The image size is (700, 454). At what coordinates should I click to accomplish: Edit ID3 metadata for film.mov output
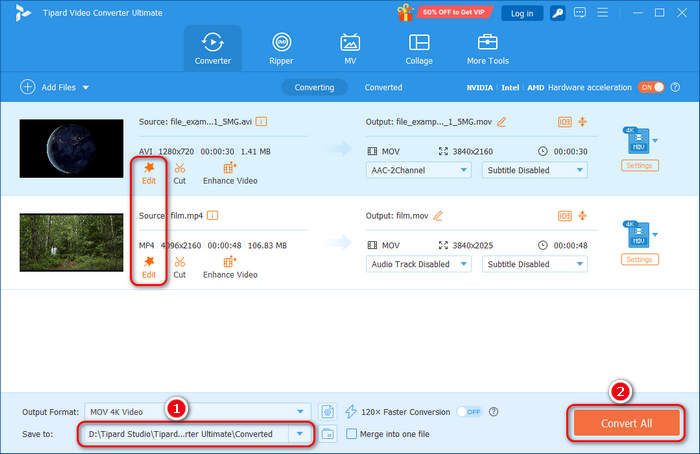[565, 216]
